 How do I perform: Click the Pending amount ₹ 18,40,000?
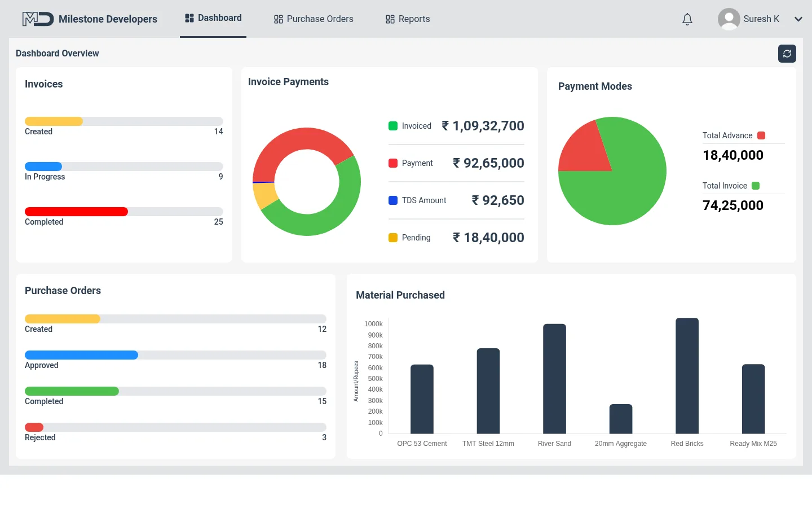(x=488, y=238)
